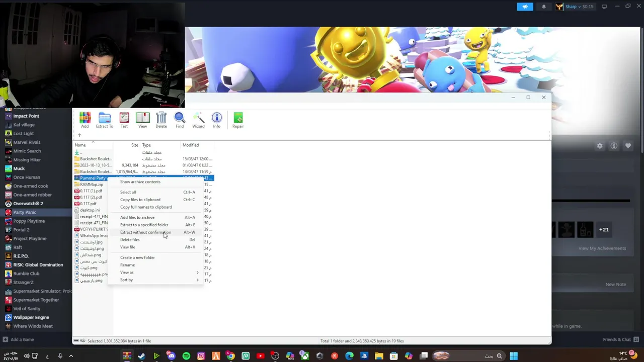Image resolution: width=644 pixels, height=362 pixels.
Task: Open Steam announcements megaphone button
Action: click(525, 7)
